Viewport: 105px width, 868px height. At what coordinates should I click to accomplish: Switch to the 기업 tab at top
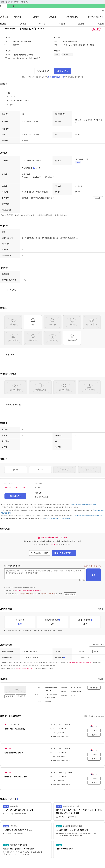pyautogui.click(x=13, y=6)
